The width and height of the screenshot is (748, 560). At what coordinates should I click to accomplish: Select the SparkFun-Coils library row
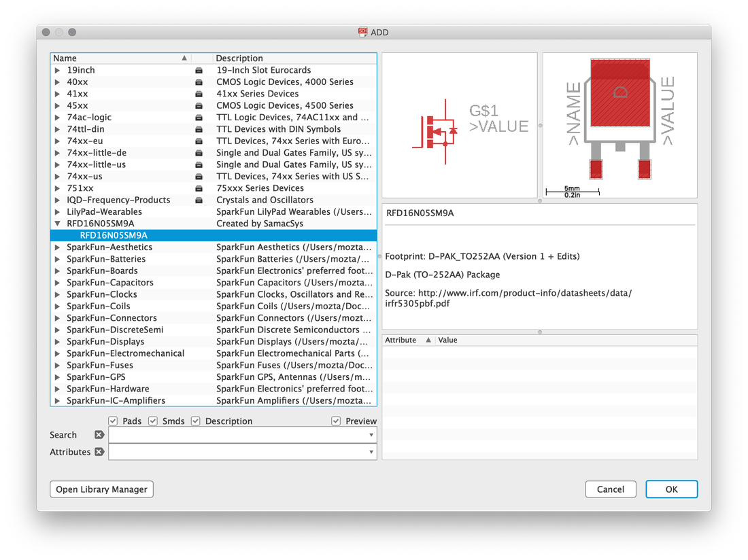[214, 306]
